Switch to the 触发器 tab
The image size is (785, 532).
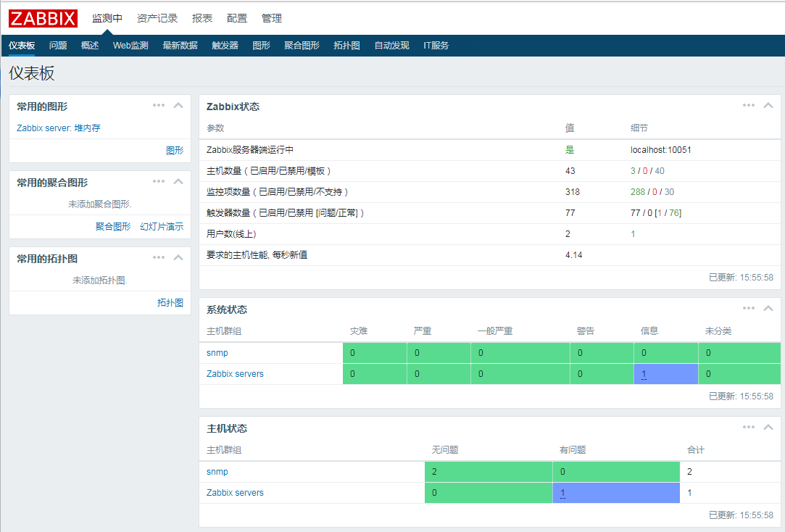tap(224, 45)
